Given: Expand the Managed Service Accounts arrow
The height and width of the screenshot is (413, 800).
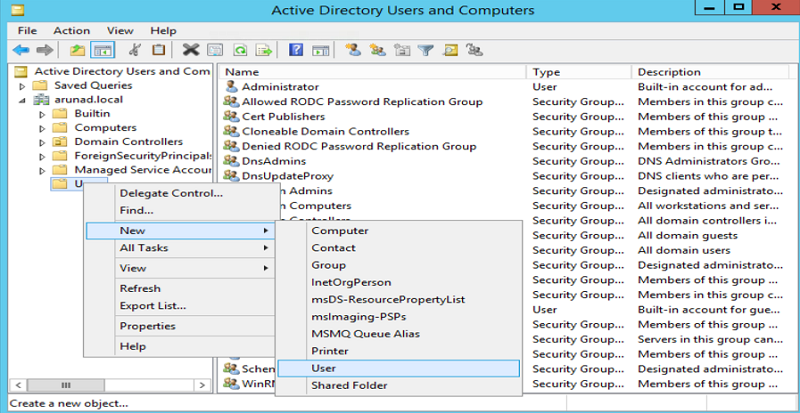Looking at the screenshot, I should [43, 171].
